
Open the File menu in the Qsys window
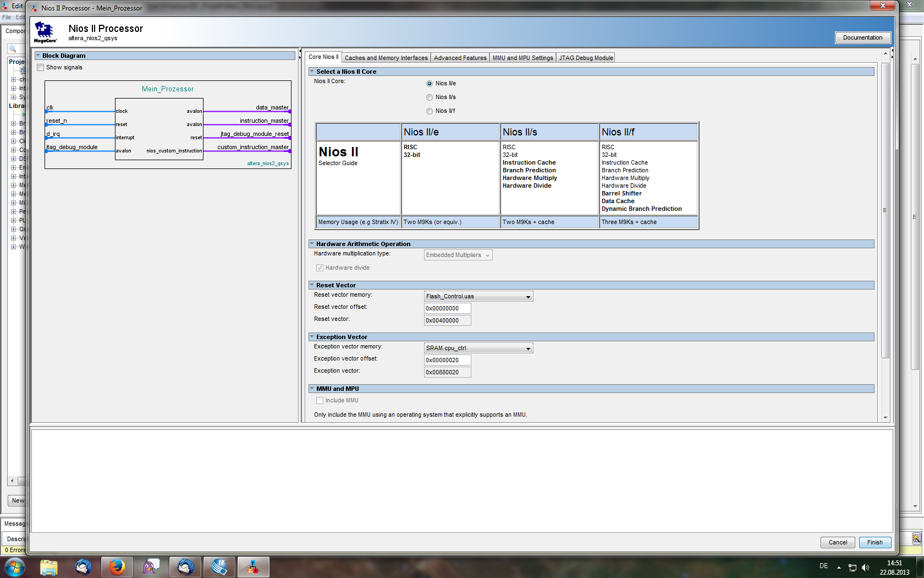click(7, 17)
